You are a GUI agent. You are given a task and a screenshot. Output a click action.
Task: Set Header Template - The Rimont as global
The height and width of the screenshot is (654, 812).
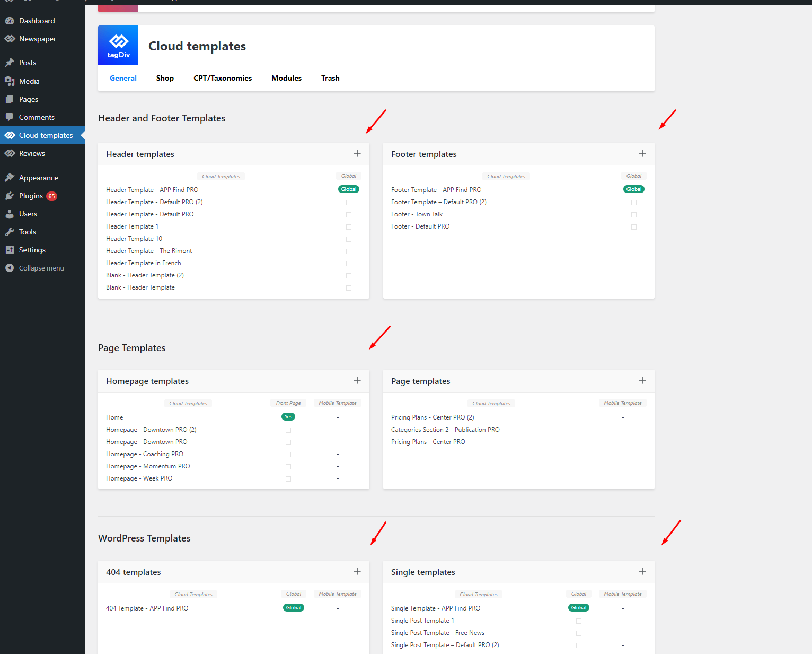(349, 251)
